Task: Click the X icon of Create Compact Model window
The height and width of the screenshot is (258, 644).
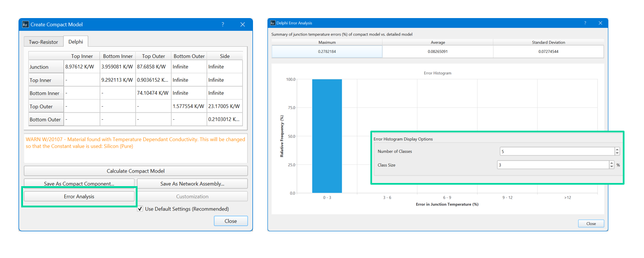Action: click(x=243, y=24)
